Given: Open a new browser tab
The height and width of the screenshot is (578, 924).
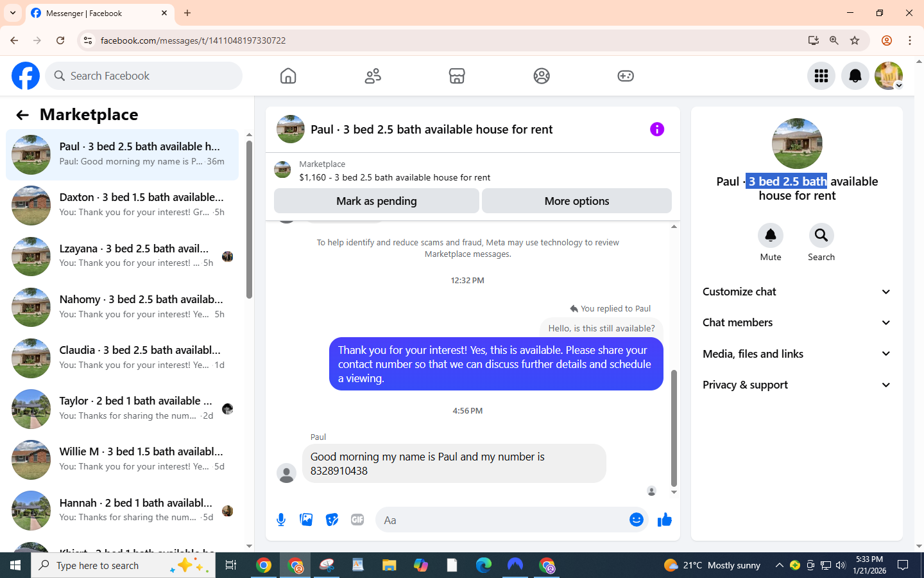Looking at the screenshot, I should pyautogui.click(x=187, y=13).
